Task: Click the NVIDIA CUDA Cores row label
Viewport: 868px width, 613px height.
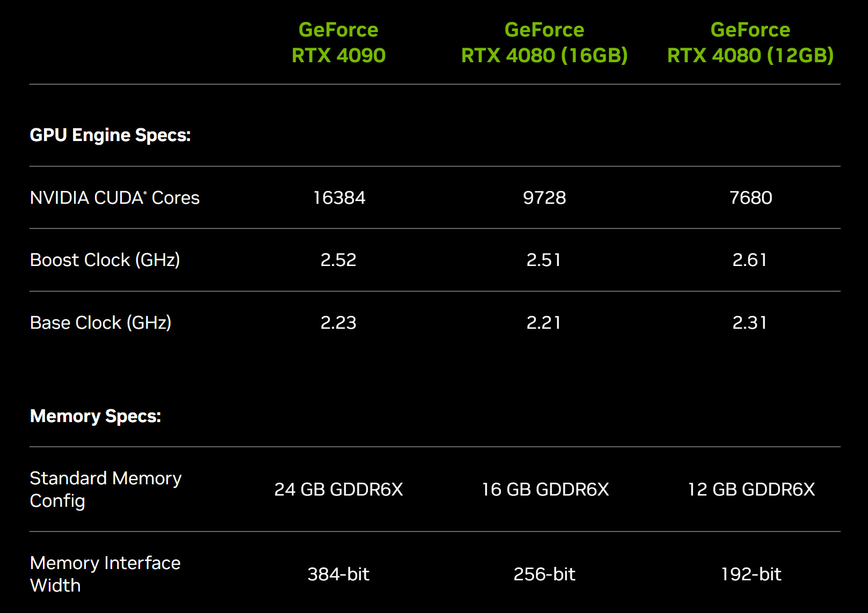Action: tap(115, 198)
